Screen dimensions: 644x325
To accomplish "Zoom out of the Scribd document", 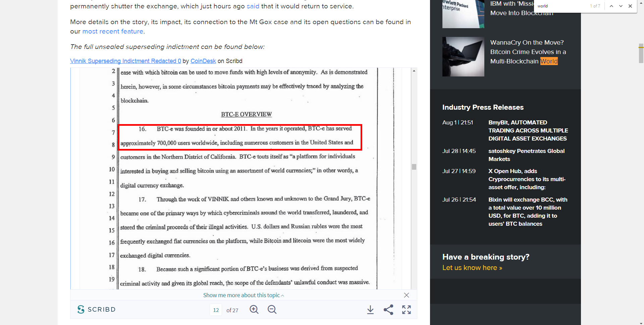I will pyautogui.click(x=272, y=310).
